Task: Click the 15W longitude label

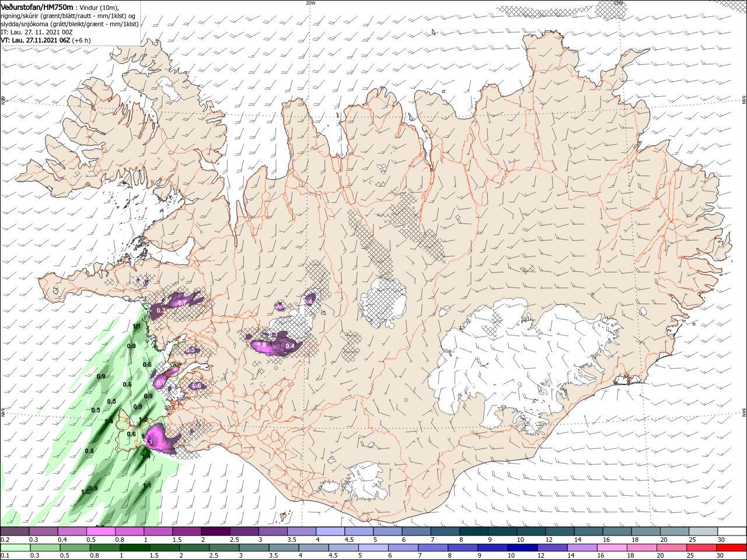Action: [619, 2]
